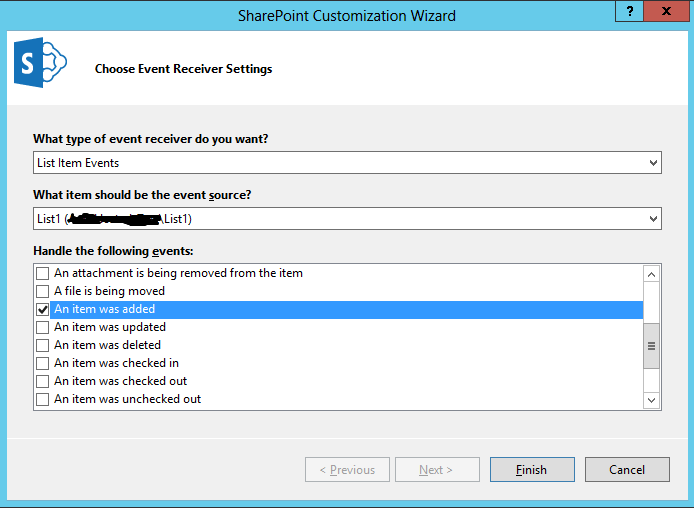Select the 'An item was unchecked out' text
The height and width of the screenshot is (508, 694).
point(127,399)
